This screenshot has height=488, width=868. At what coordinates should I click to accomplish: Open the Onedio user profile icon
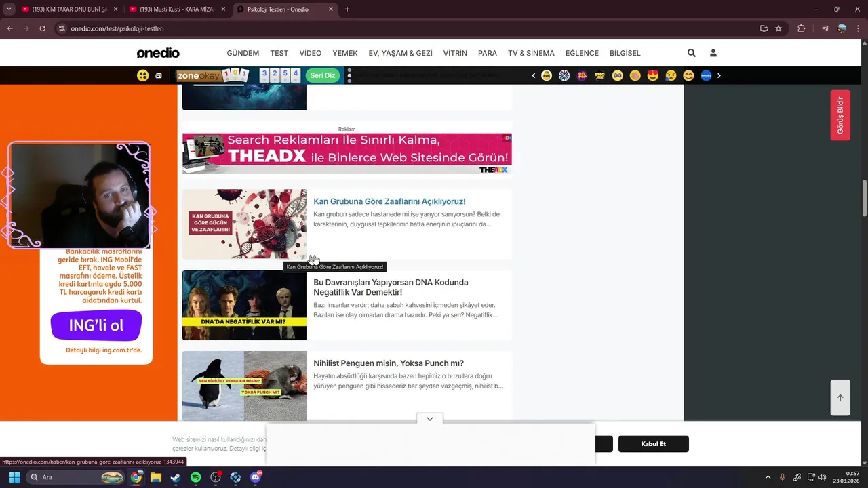(713, 53)
